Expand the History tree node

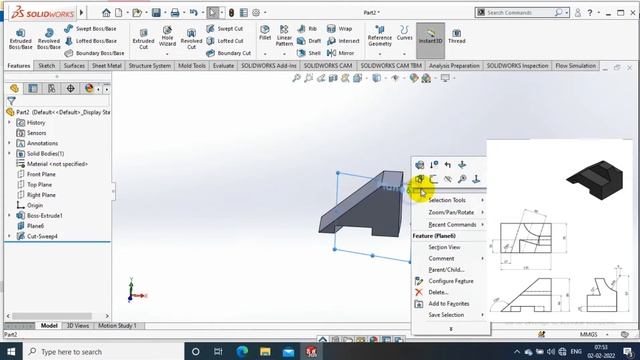9,122
